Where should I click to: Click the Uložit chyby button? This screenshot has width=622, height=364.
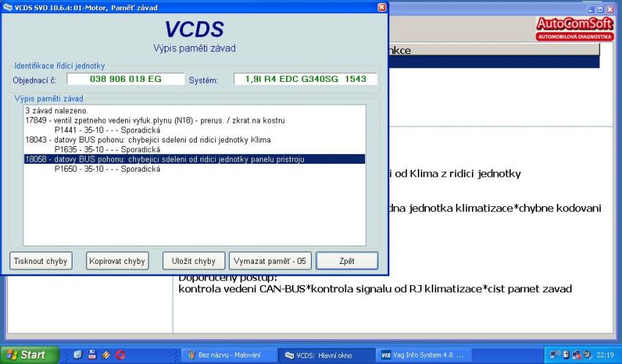coord(194,261)
